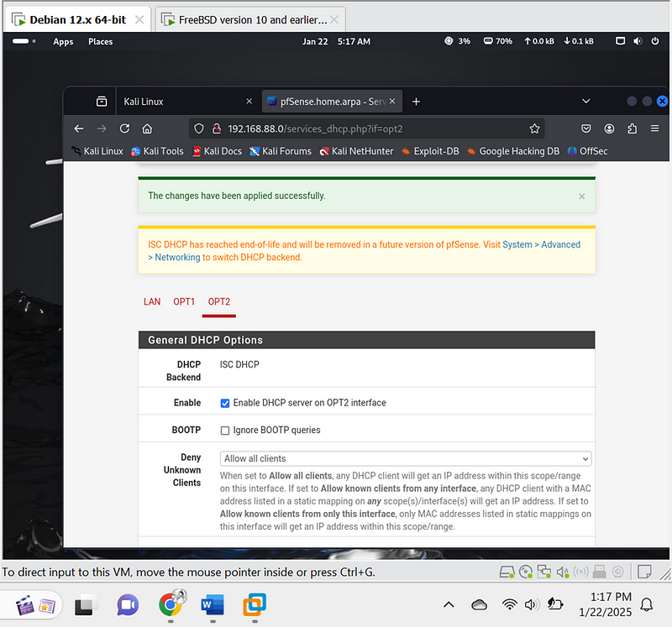Image resolution: width=672 pixels, height=627 pixels.
Task: Click the CPU usage 3% indicator
Action: tap(457, 41)
